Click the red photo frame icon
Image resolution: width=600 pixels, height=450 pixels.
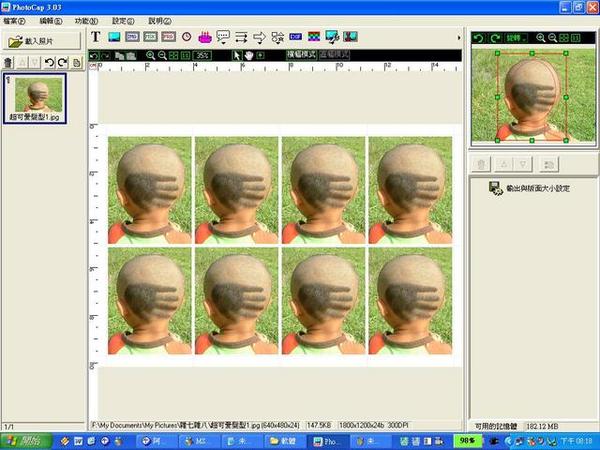point(168,37)
